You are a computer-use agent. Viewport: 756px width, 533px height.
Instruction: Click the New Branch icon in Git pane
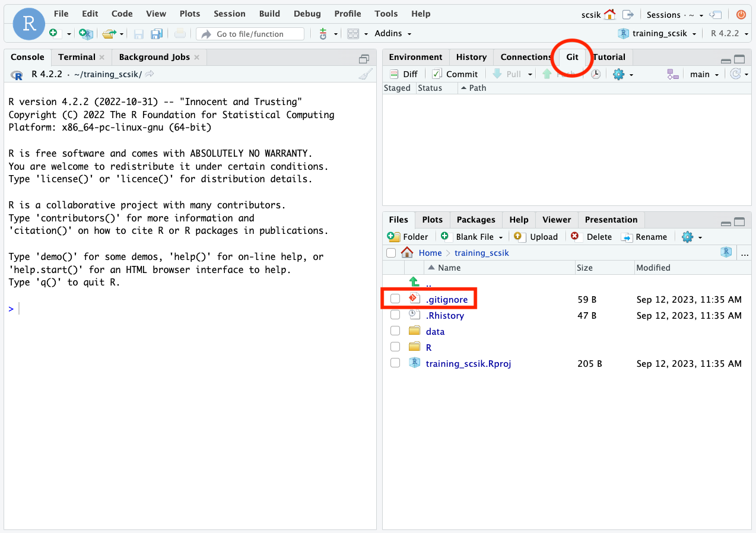coord(672,74)
